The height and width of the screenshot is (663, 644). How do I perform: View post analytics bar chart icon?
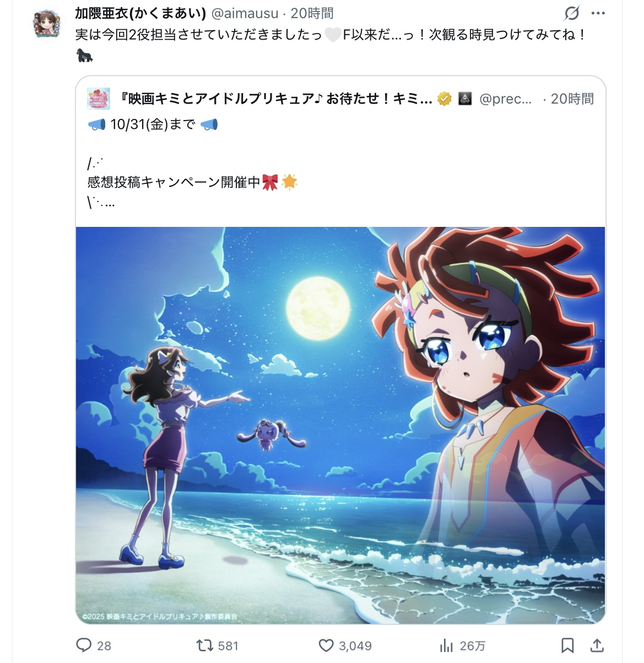[446, 645]
